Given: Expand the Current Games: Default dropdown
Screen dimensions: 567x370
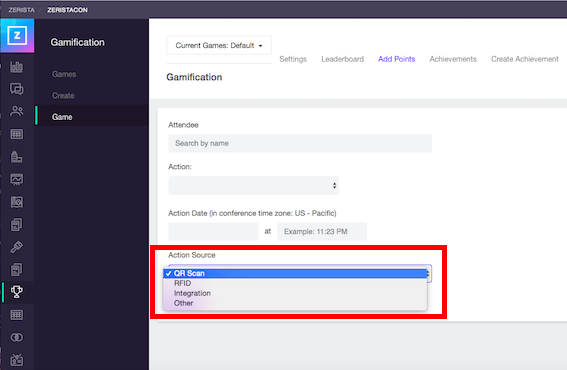Looking at the screenshot, I should coord(219,46).
